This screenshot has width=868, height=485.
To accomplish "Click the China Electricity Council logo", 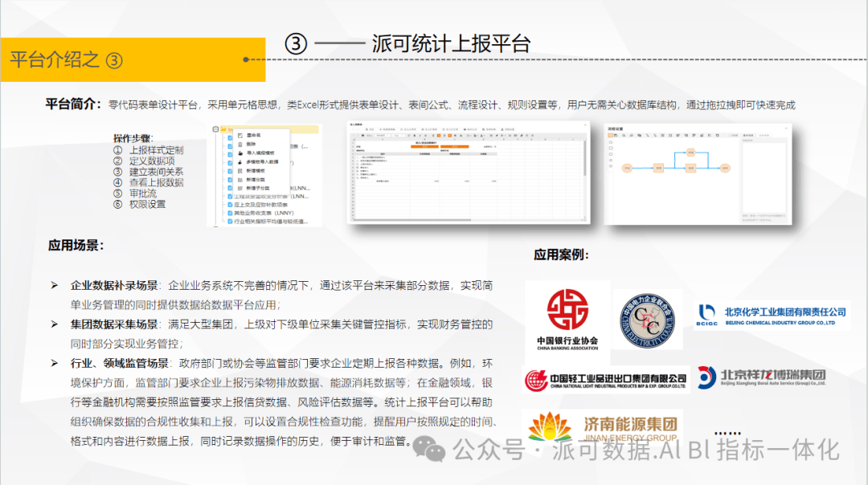I will click(x=647, y=320).
